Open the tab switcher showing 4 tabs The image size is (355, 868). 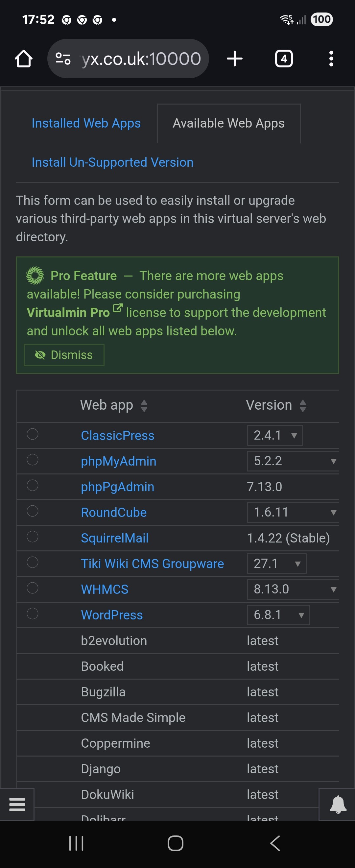pyautogui.click(x=284, y=59)
